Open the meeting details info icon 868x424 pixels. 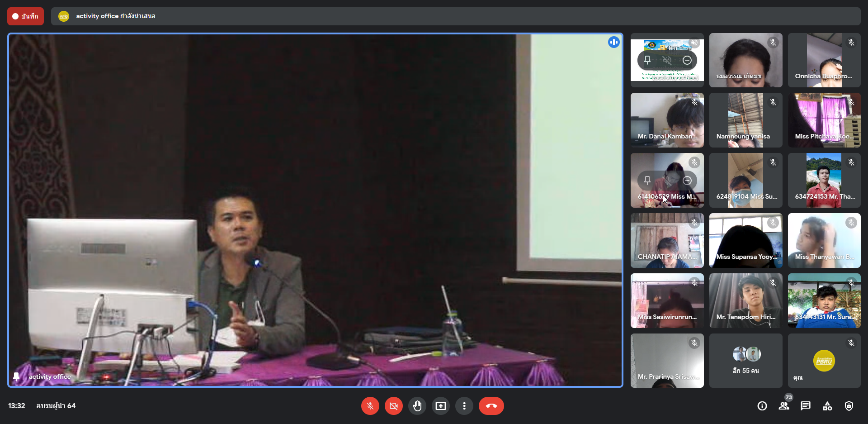coord(762,406)
